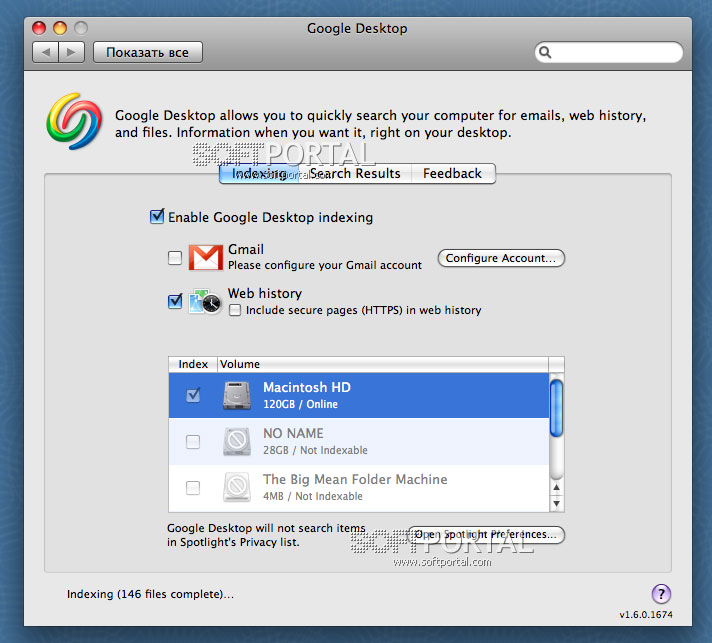Screen dimensions: 712x643
Task: Click the 120GB / Online text
Action: click(x=301, y=404)
